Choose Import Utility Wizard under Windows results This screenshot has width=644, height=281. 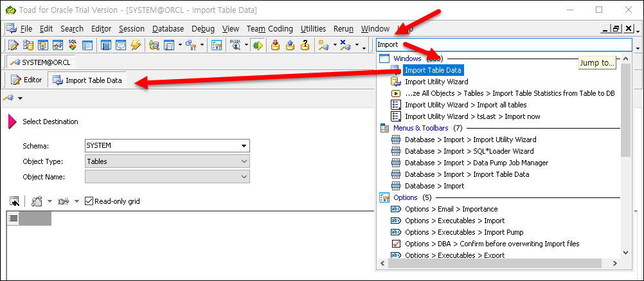(436, 82)
